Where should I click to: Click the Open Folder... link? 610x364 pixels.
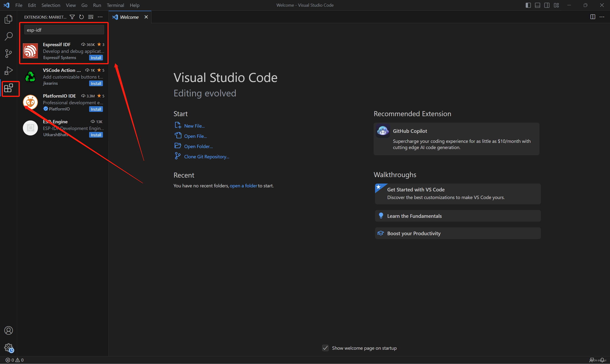pyautogui.click(x=198, y=146)
